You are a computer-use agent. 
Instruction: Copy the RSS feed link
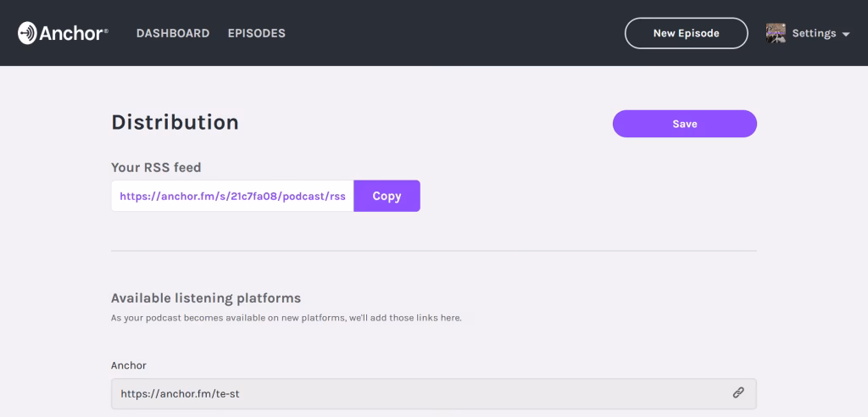coord(387,196)
